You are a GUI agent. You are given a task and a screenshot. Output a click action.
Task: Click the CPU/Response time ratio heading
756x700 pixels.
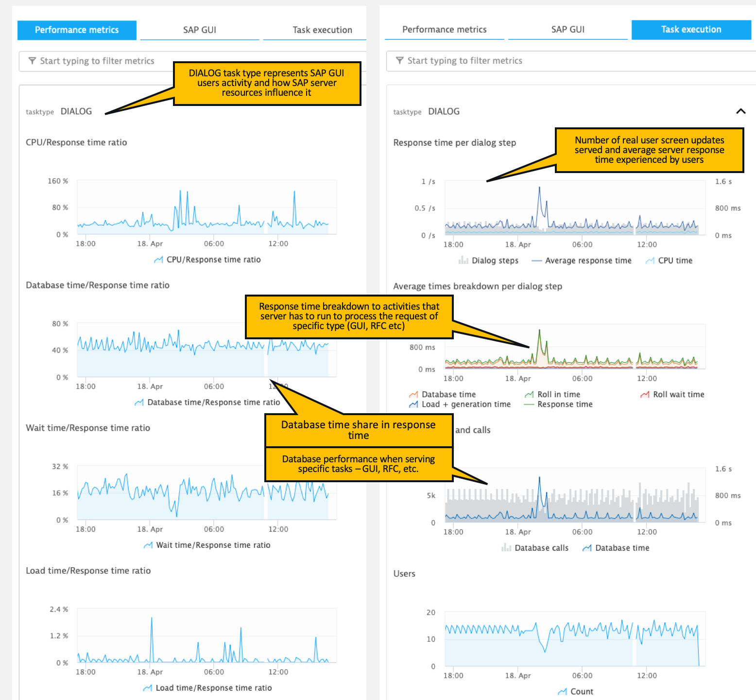pyautogui.click(x=76, y=142)
